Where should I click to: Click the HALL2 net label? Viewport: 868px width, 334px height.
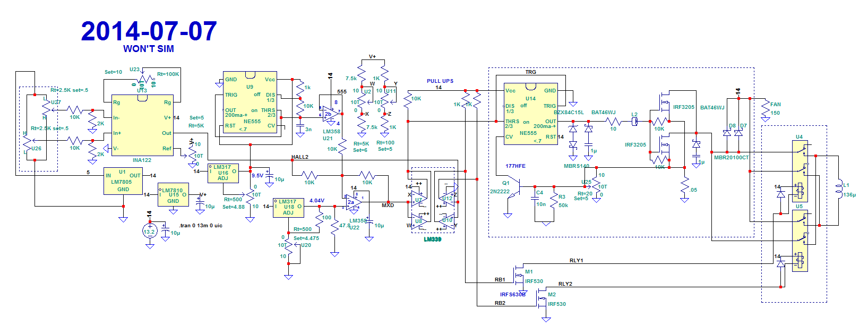pos(300,157)
